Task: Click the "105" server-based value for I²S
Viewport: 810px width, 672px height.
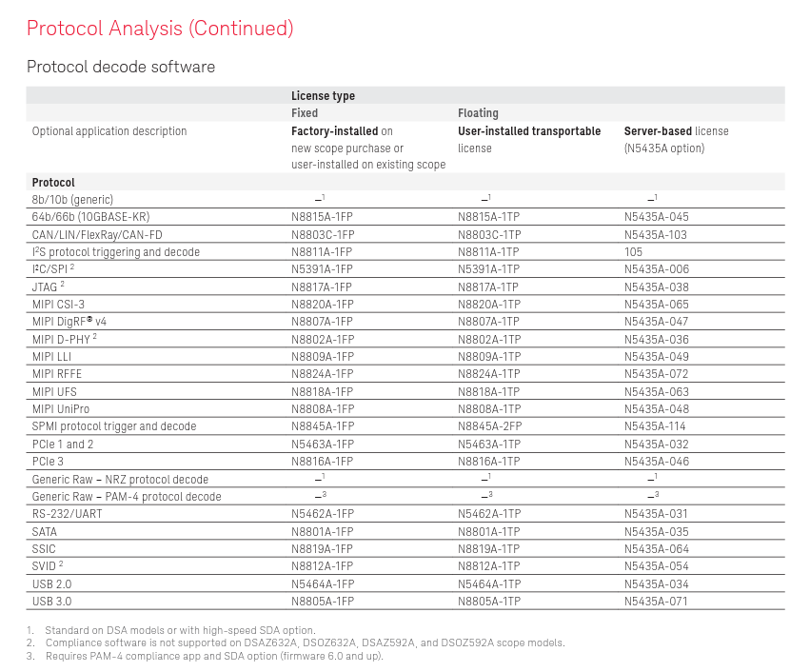Action: point(634,252)
